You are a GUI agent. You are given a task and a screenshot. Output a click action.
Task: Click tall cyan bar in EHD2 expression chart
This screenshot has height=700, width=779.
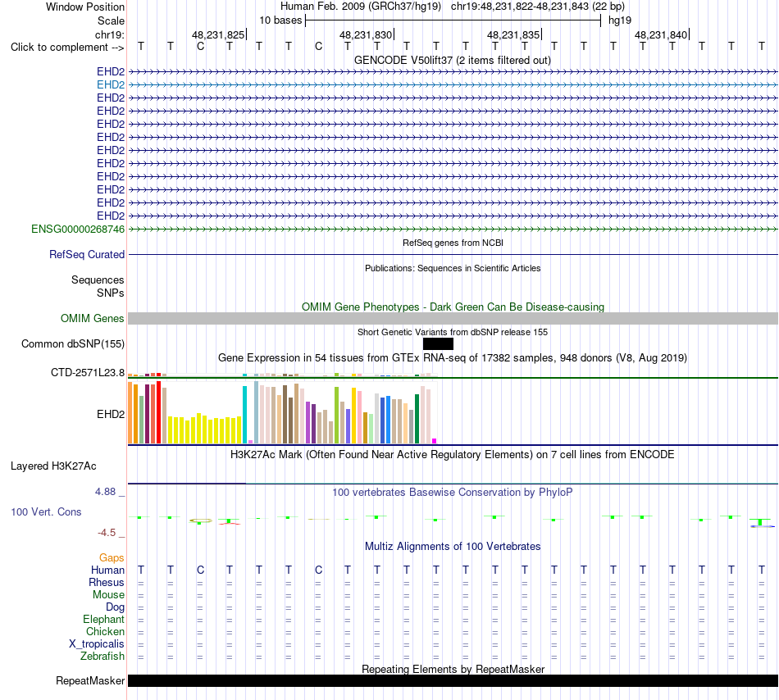click(x=244, y=415)
